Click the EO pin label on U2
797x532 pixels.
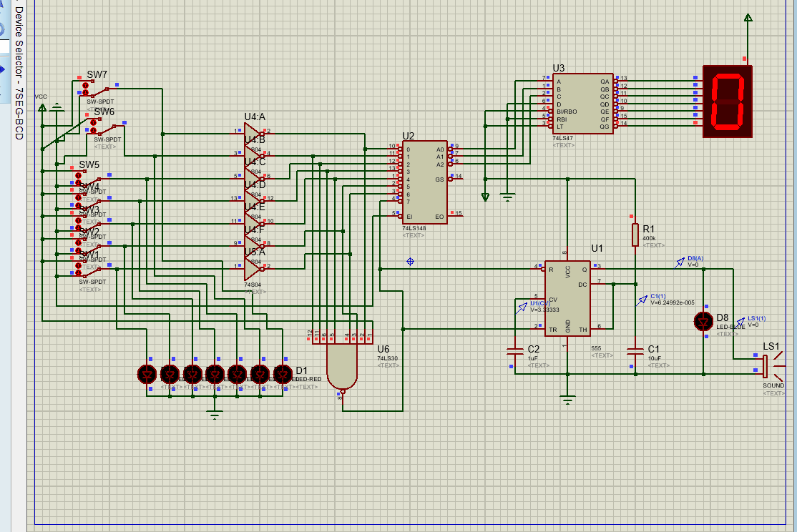[x=440, y=217]
